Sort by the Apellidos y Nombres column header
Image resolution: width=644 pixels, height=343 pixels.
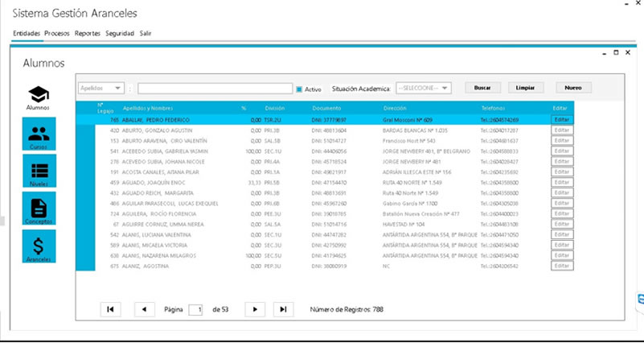point(148,108)
